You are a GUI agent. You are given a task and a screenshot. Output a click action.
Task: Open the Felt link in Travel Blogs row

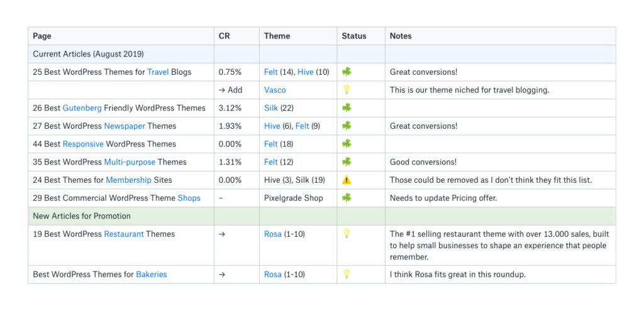click(271, 72)
